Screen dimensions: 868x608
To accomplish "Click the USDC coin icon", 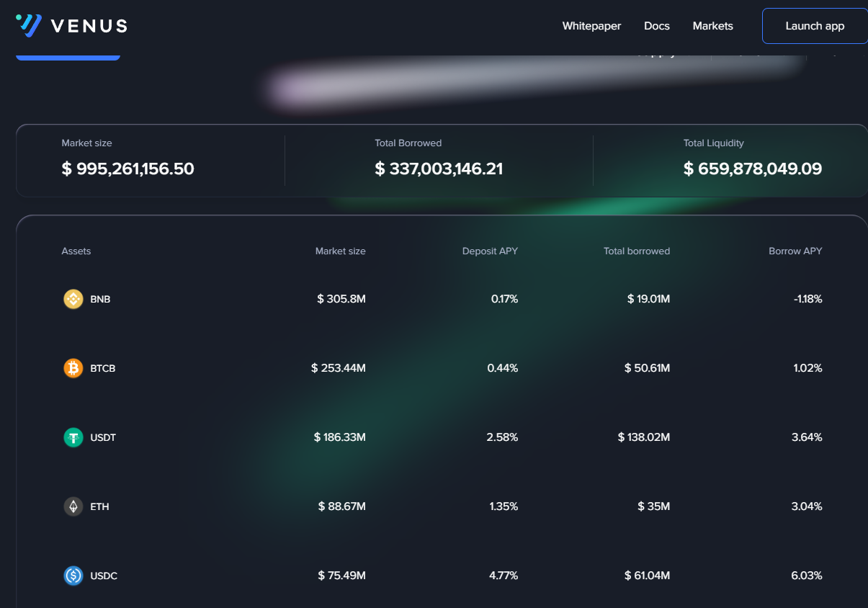I will tap(73, 576).
